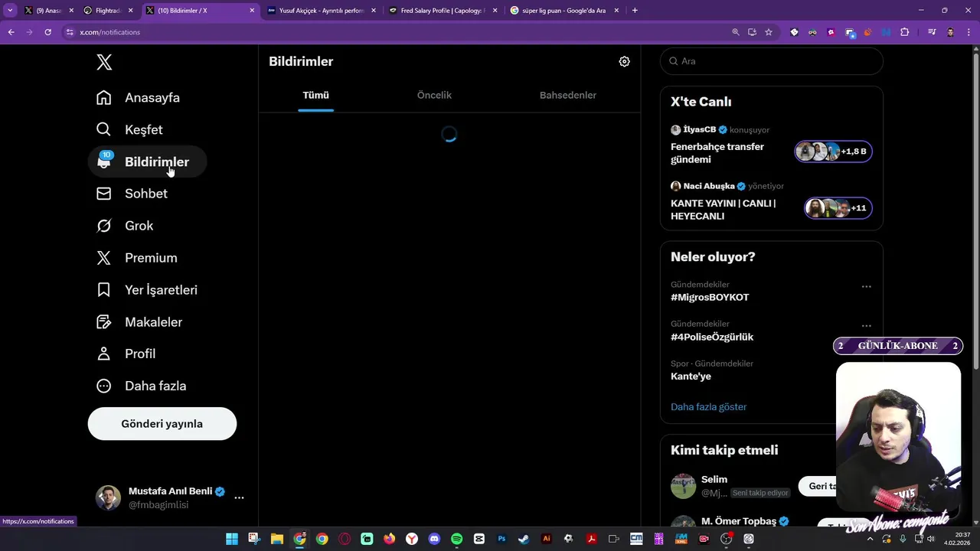
Task: Open account menu dots next to Mustafa Anıl Benli
Action: [239, 497]
